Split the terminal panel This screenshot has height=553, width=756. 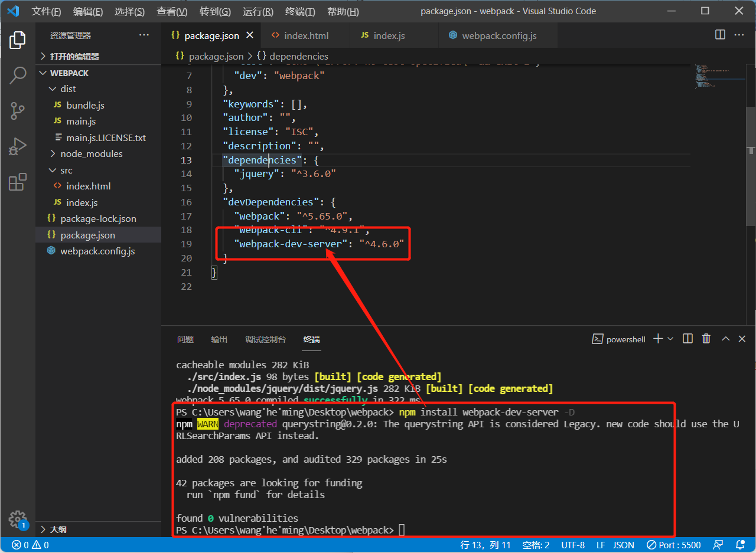(687, 339)
